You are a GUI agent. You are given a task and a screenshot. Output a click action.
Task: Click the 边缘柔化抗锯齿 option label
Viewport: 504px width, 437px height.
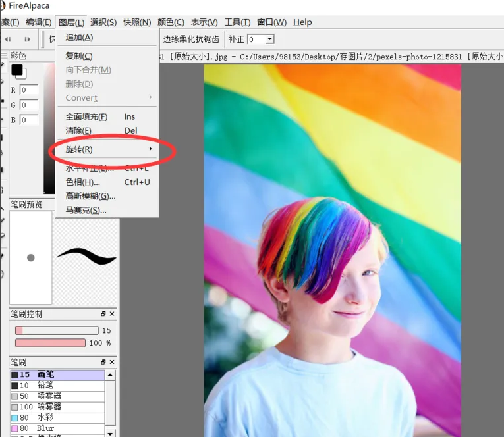[x=191, y=39]
